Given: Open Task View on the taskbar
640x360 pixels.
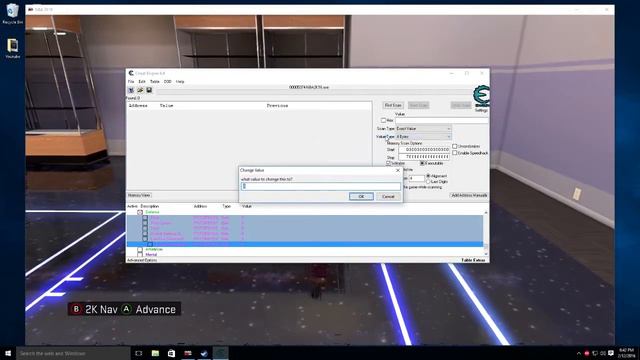Looking at the screenshot, I should point(139,353).
